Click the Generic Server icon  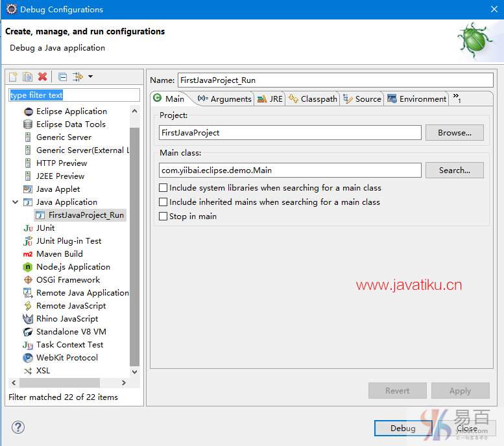pos(28,137)
